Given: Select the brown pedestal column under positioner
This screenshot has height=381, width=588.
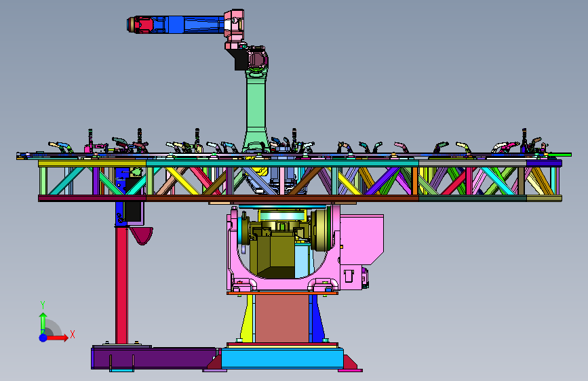Looking at the screenshot, I should point(282,318).
